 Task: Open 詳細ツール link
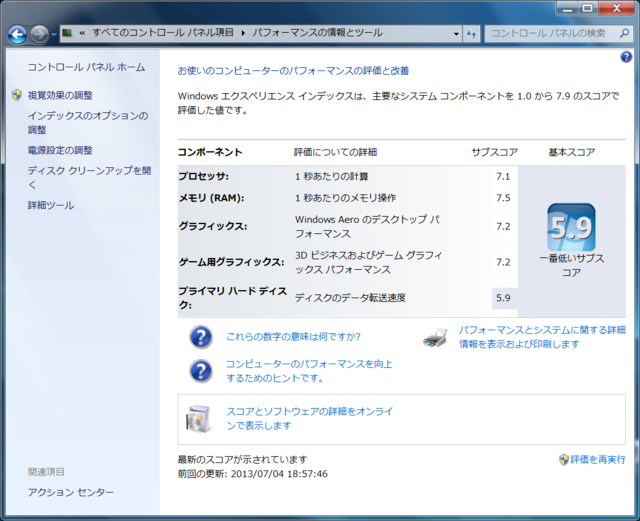(x=51, y=205)
